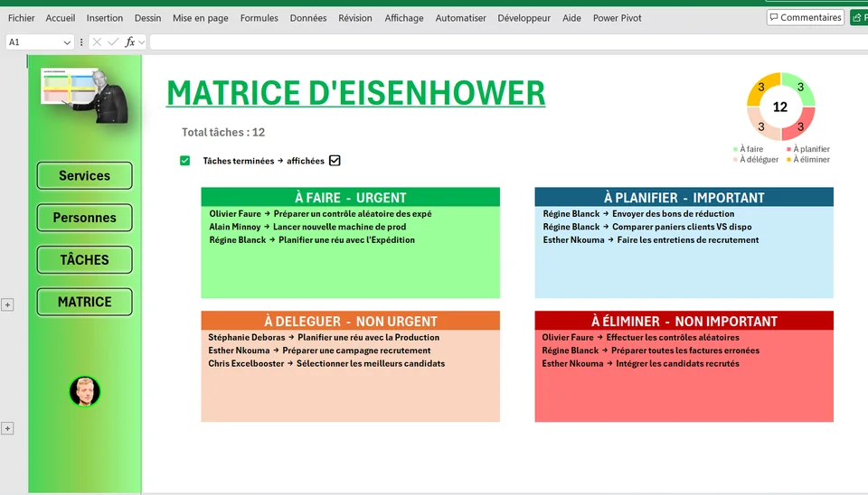Select task Comparer paniers clients VS dispo

[682, 227]
